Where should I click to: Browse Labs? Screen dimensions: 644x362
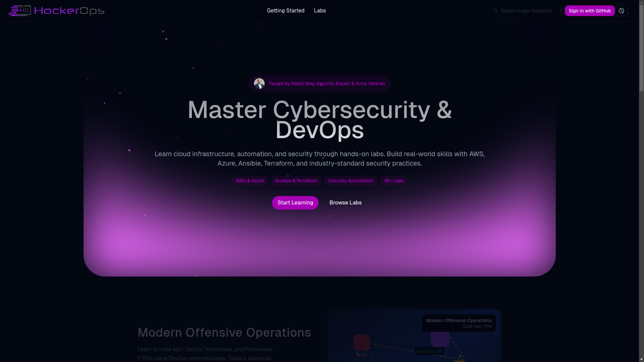coord(345,203)
